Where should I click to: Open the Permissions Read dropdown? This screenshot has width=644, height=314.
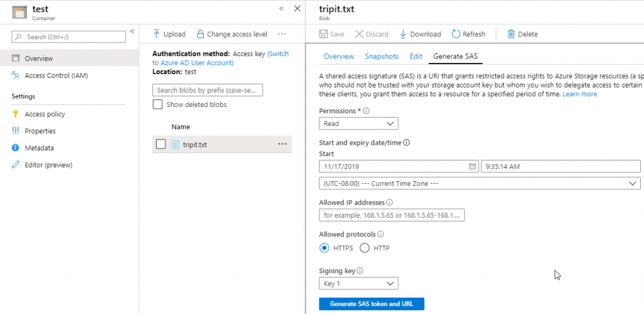(358, 123)
